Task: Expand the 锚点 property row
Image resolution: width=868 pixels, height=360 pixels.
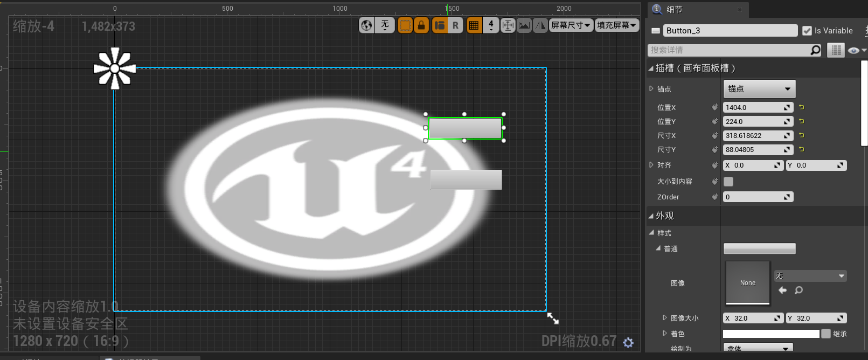Action: (x=651, y=88)
